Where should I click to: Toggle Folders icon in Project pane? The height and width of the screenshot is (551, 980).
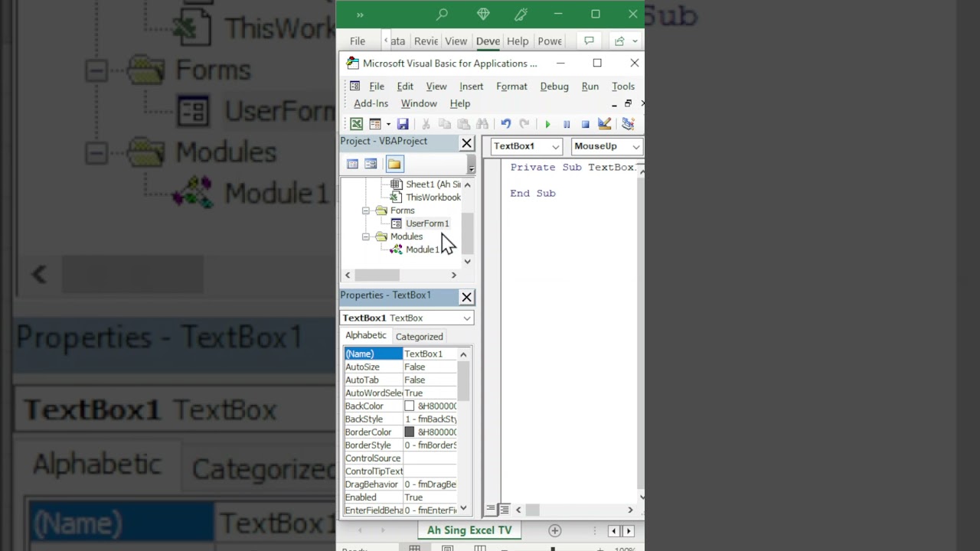(394, 164)
